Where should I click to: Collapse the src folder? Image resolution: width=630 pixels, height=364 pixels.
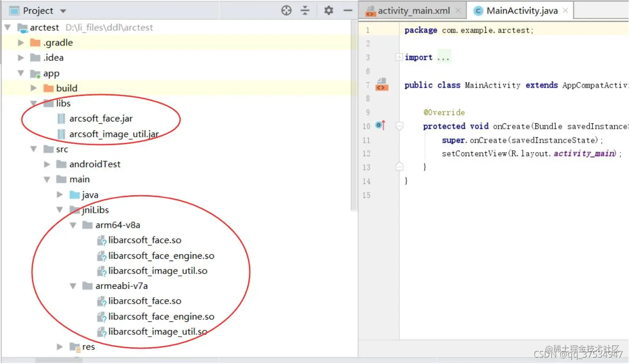click(x=33, y=149)
